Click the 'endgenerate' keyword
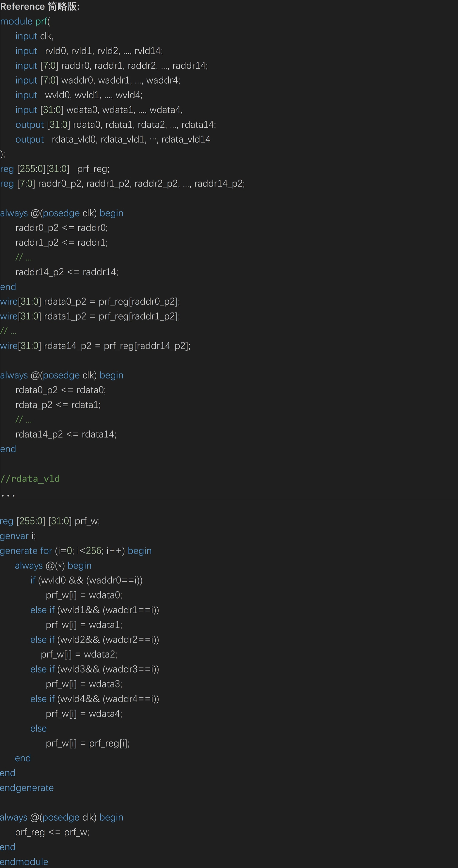 tap(27, 788)
